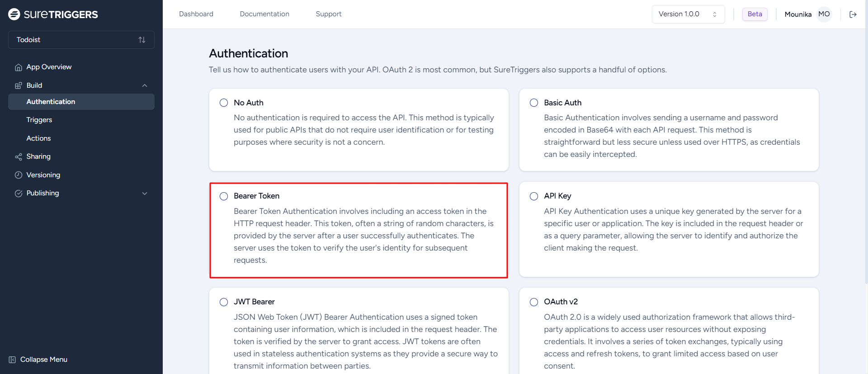Select the API Key radio button
This screenshot has height=374, width=868.
[534, 196]
